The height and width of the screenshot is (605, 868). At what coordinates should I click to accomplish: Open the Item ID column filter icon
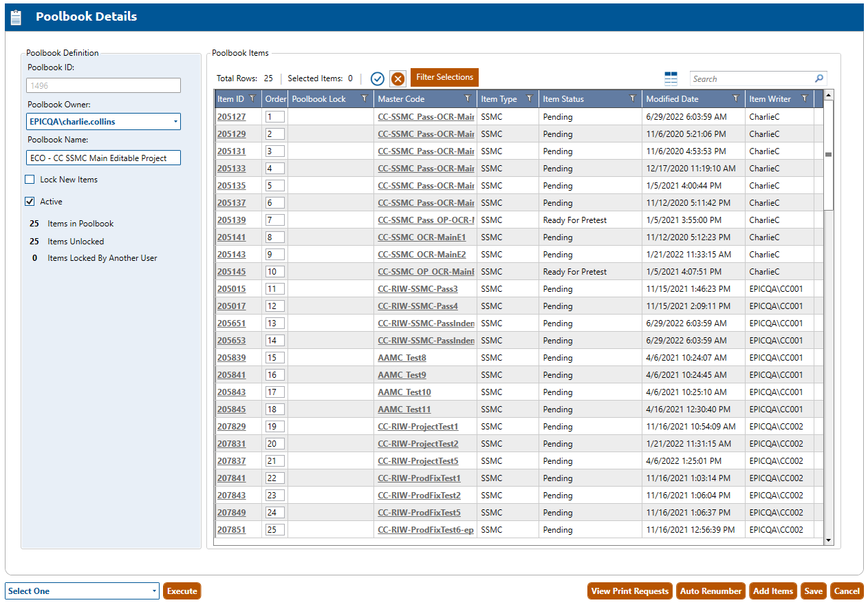point(252,99)
